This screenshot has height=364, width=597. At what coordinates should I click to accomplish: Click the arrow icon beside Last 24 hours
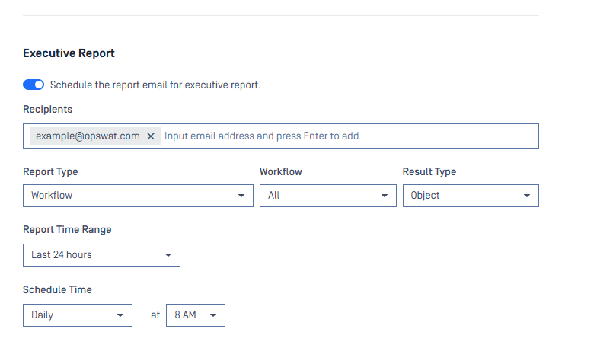tap(168, 255)
